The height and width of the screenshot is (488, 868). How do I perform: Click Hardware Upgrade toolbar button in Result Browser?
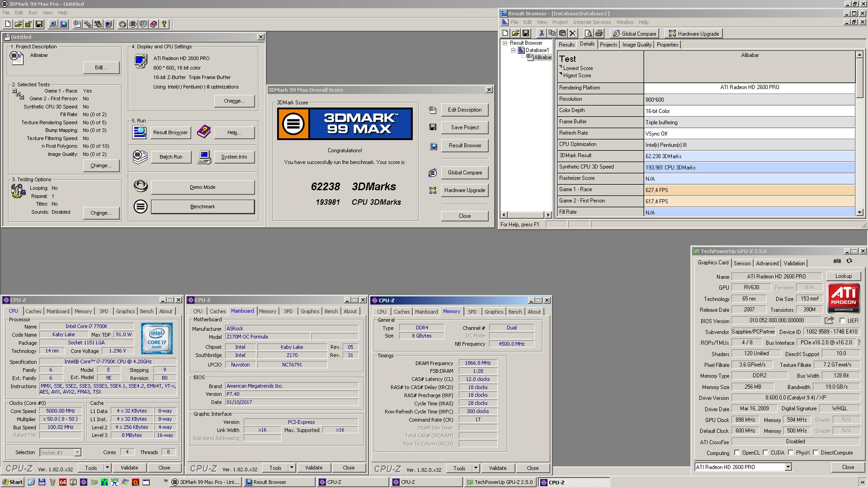694,33
